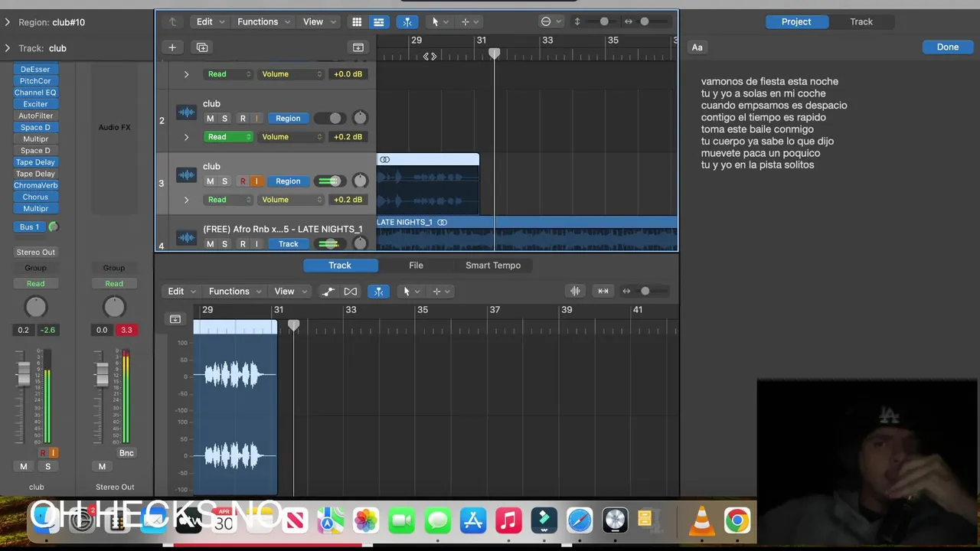Toggle Region automation button on track 2
This screenshot has height=551, width=980.
pos(288,119)
